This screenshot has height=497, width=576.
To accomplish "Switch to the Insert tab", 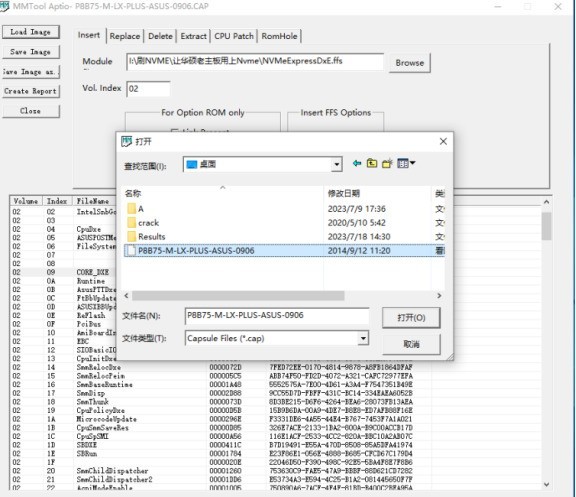I will pyautogui.click(x=89, y=35).
